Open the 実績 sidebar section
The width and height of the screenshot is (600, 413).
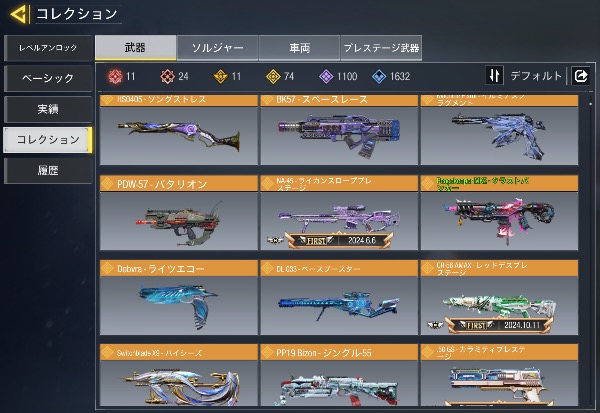48,109
